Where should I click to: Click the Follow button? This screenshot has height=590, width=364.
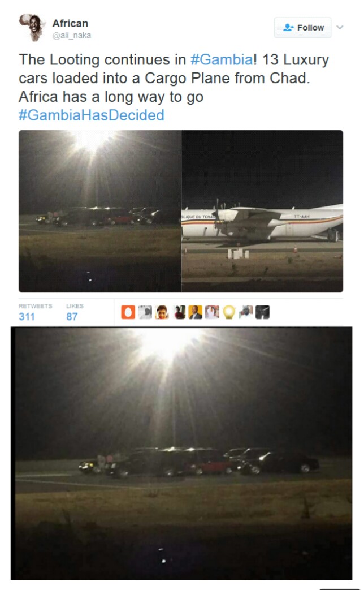(303, 28)
